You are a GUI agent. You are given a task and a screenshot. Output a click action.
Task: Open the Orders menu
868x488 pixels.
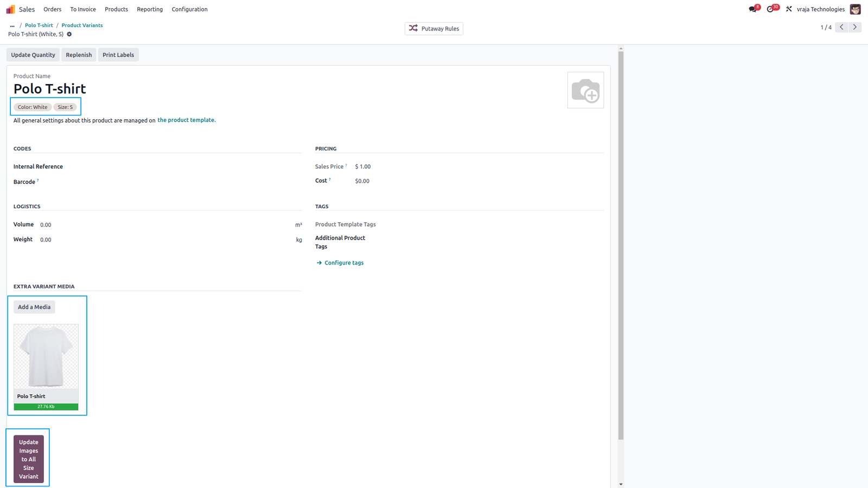53,9
